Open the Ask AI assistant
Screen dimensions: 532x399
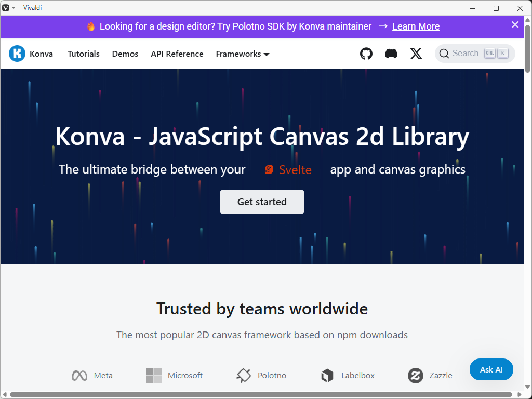[x=491, y=369]
